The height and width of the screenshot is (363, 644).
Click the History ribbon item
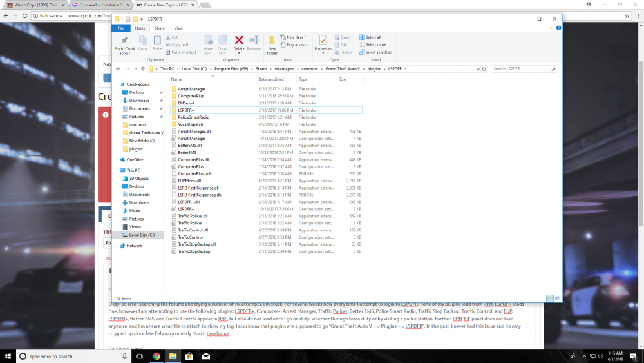[x=343, y=52]
